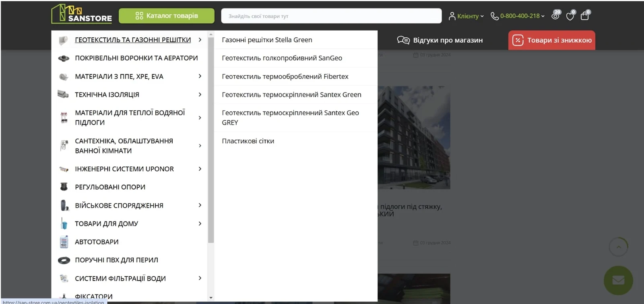Open the Каталог товарів button

(167, 16)
